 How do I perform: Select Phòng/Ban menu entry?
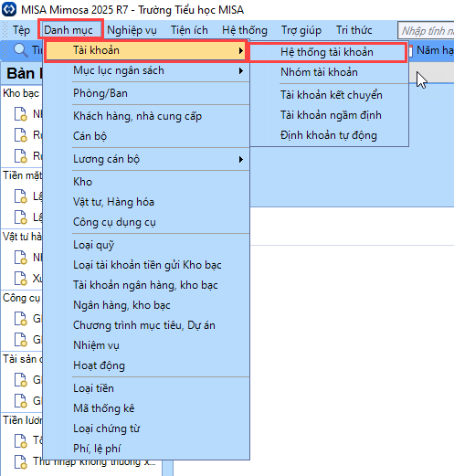[145, 93]
